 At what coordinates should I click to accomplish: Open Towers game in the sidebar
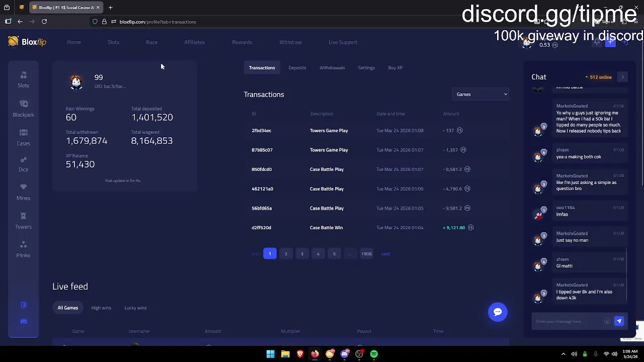click(23, 221)
